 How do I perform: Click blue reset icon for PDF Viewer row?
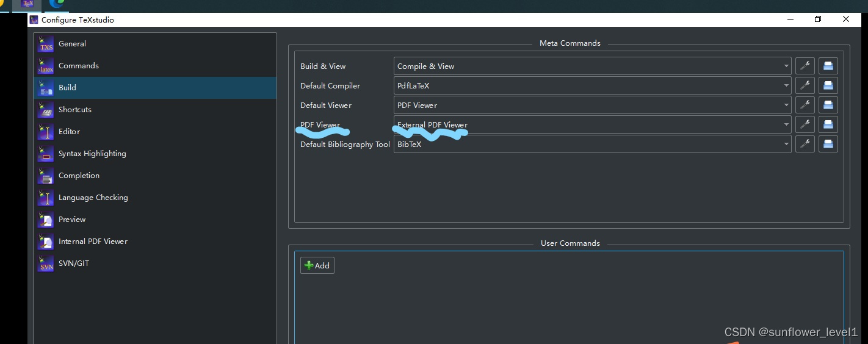[828, 124]
